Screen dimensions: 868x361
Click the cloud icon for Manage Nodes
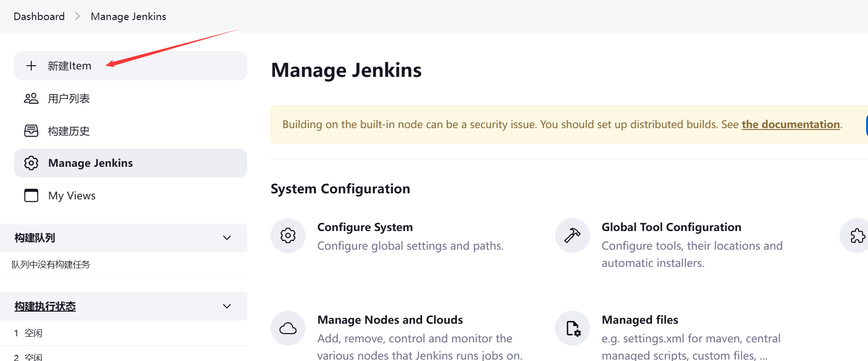click(288, 328)
